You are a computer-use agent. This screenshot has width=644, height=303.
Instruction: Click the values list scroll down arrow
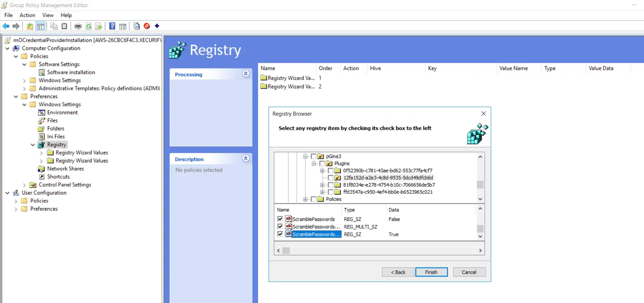tap(480, 236)
